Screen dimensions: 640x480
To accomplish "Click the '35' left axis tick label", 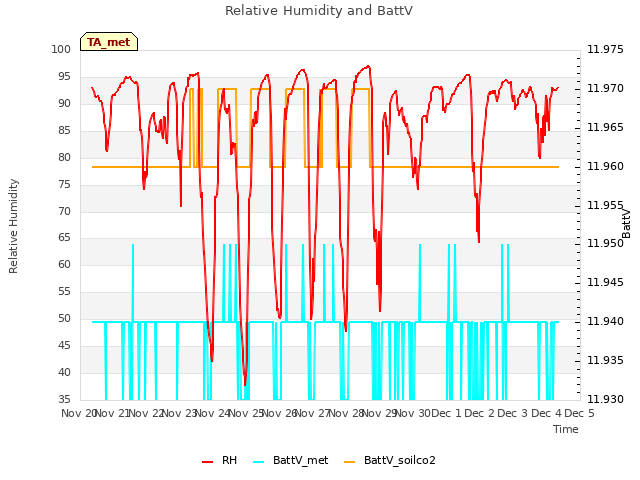I will pyautogui.click(x=64, y=399).
